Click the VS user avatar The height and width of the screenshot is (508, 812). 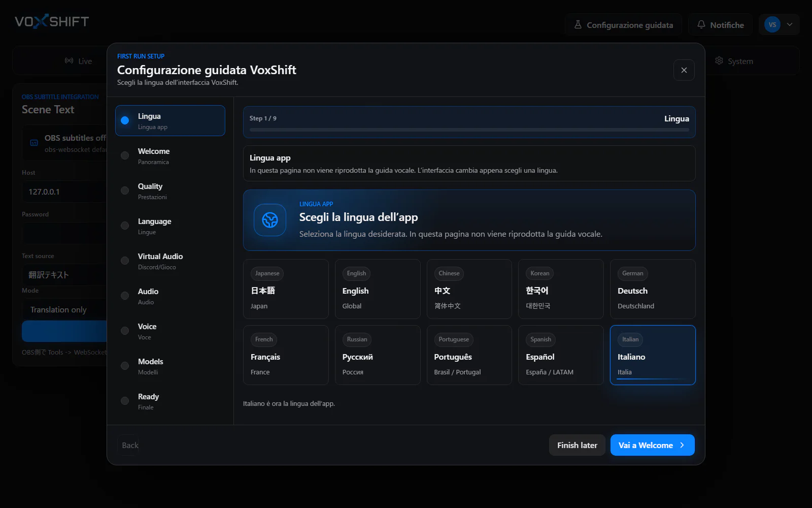[x=772, y=24]
